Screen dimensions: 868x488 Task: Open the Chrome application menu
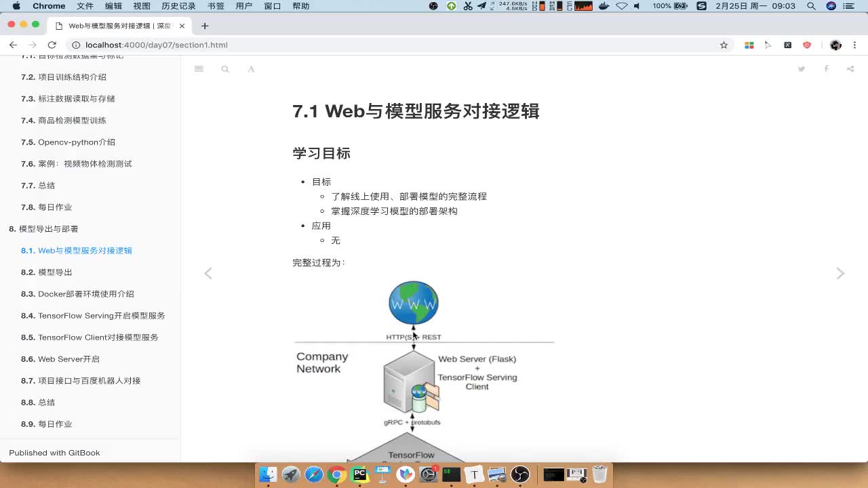coord(49,6)
